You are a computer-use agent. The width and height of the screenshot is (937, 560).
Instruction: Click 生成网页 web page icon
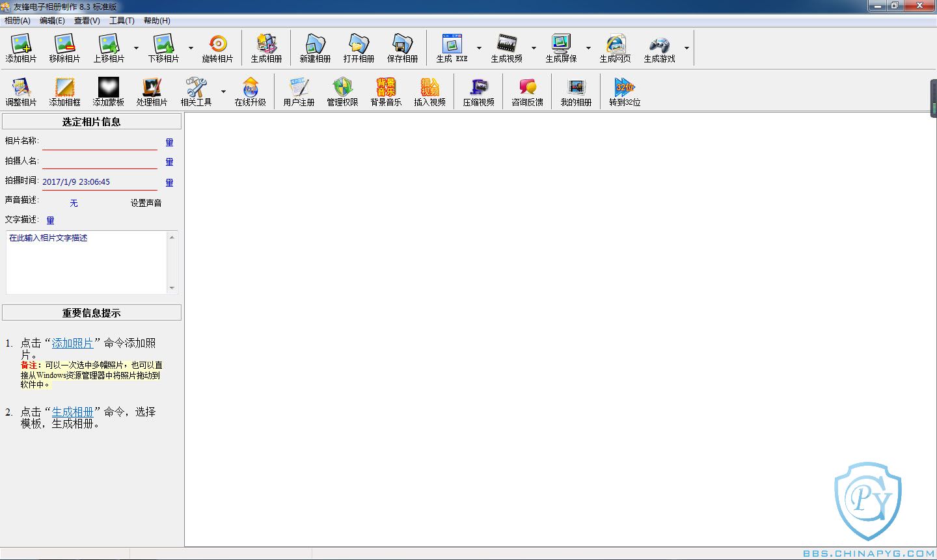click(x=615, y=48)
